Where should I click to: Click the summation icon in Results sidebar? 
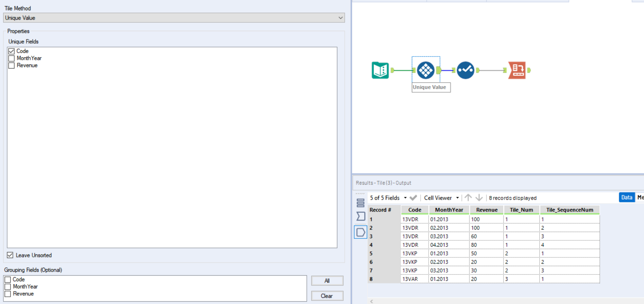(x=361, y=216)
